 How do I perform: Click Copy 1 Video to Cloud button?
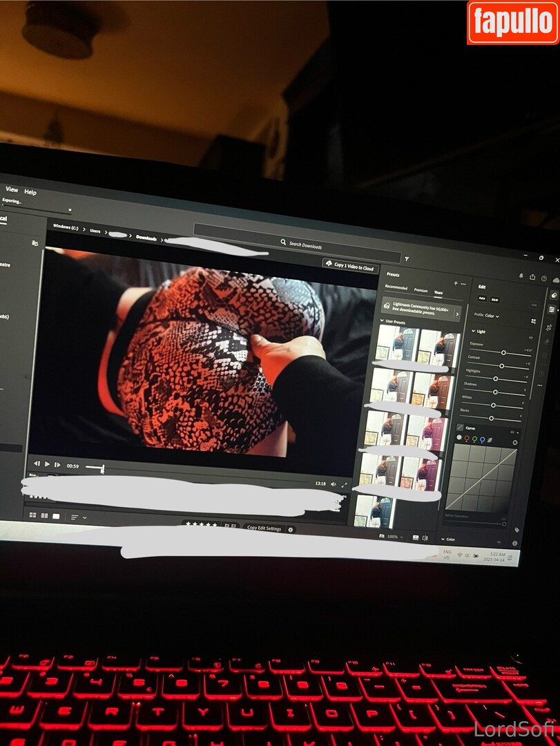click(x=349, y=267)
